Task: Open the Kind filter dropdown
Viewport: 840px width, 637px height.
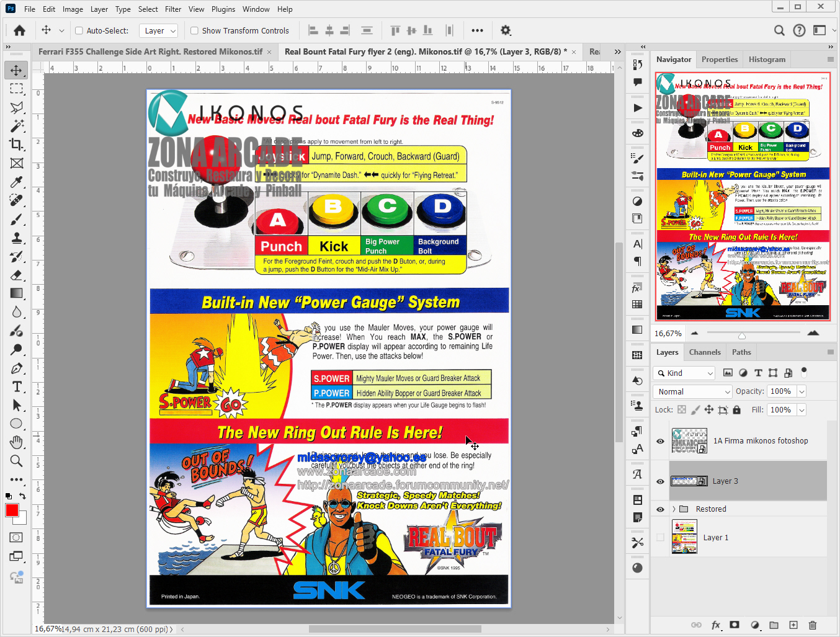Action: (x=685, y=373)
